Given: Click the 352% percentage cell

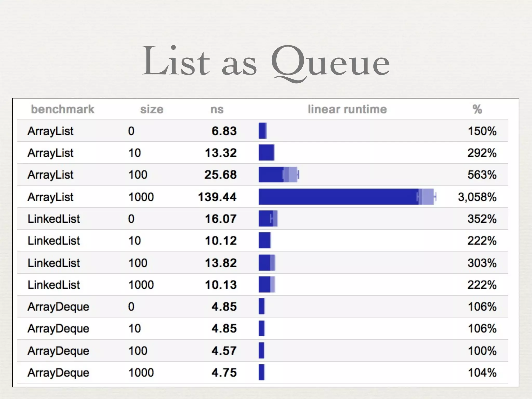Looking at the screenshot, I should pyautogui.click(x=482, y=219).
